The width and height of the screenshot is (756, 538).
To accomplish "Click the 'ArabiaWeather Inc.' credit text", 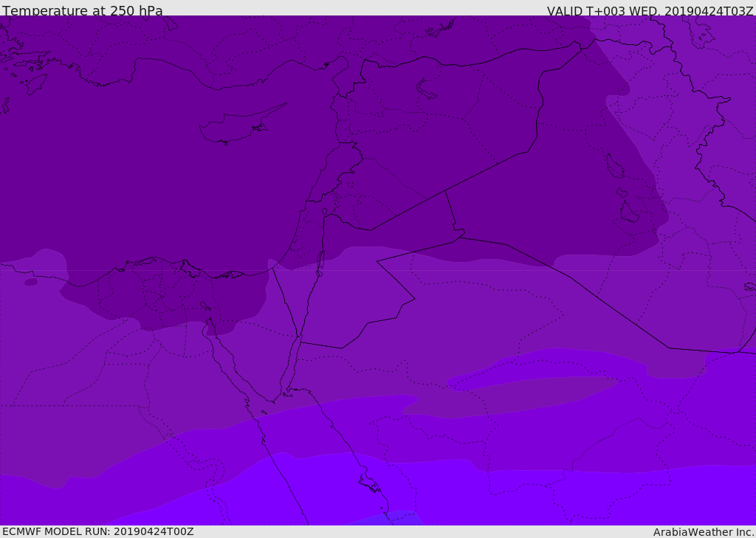I will (x=704, y=532).
